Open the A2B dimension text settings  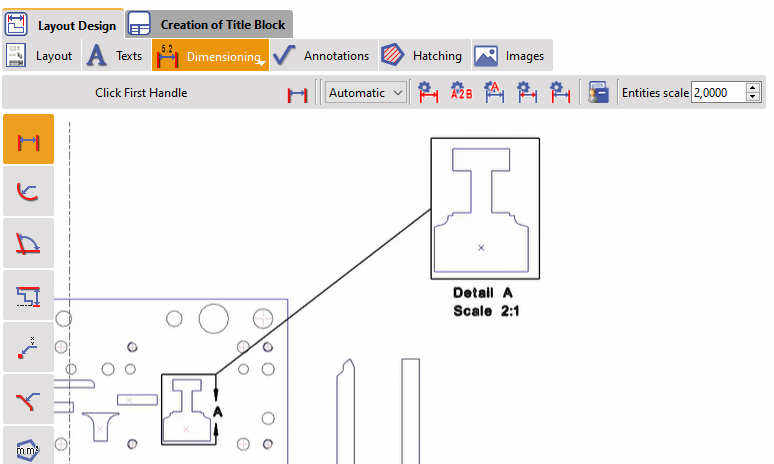pyautogui.click(x=461, y=93)
